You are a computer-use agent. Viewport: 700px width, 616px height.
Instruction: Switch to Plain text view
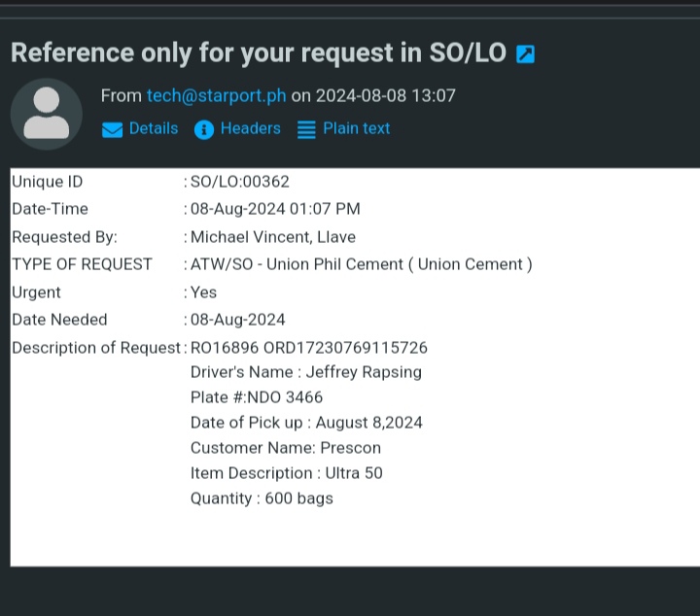click(356, 128)
